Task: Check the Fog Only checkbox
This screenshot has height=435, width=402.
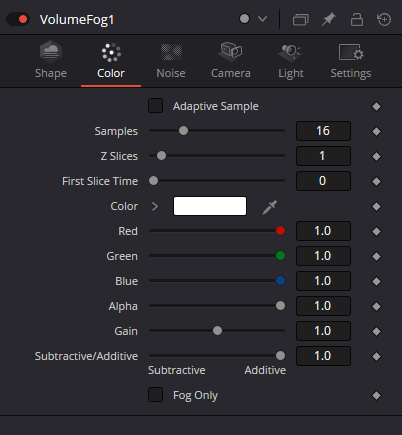Action: (155, 395)
